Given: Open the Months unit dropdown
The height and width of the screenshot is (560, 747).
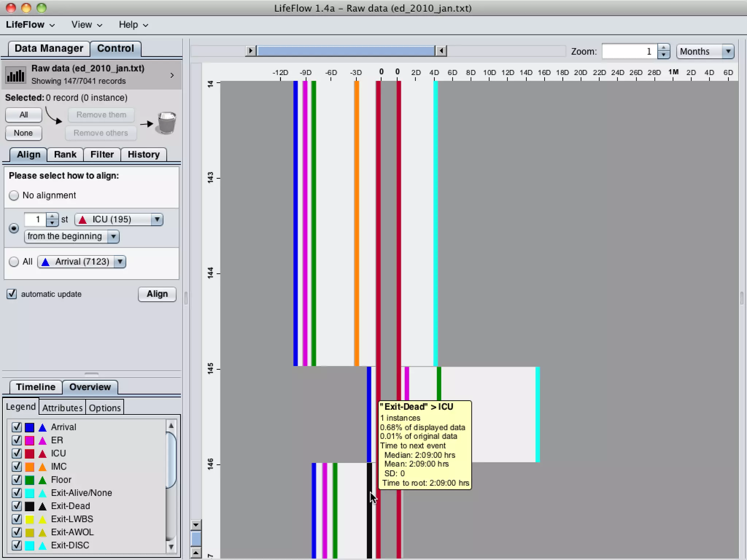Looking at the screenshot, I should click(x=705, y=51).
